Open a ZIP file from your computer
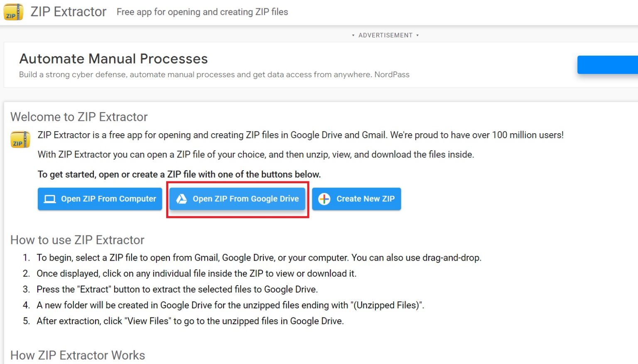638x364 pixels. click(100, 199)
